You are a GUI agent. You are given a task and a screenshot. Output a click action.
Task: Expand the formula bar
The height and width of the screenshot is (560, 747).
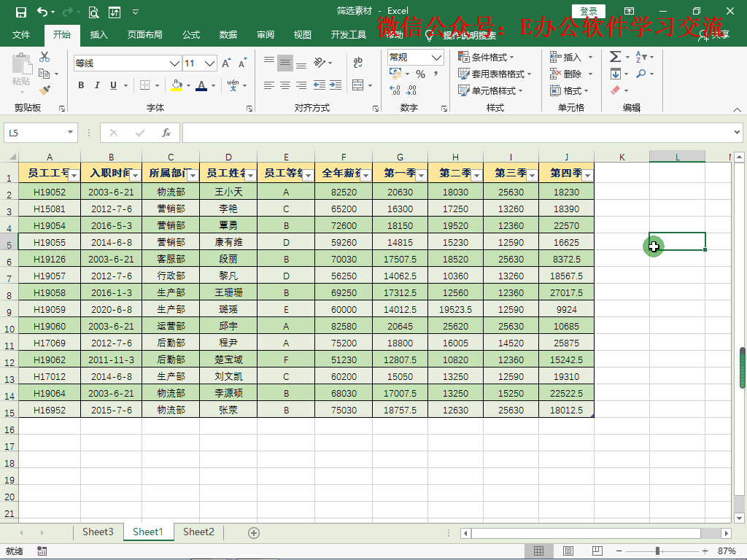[x=737, y=133]
